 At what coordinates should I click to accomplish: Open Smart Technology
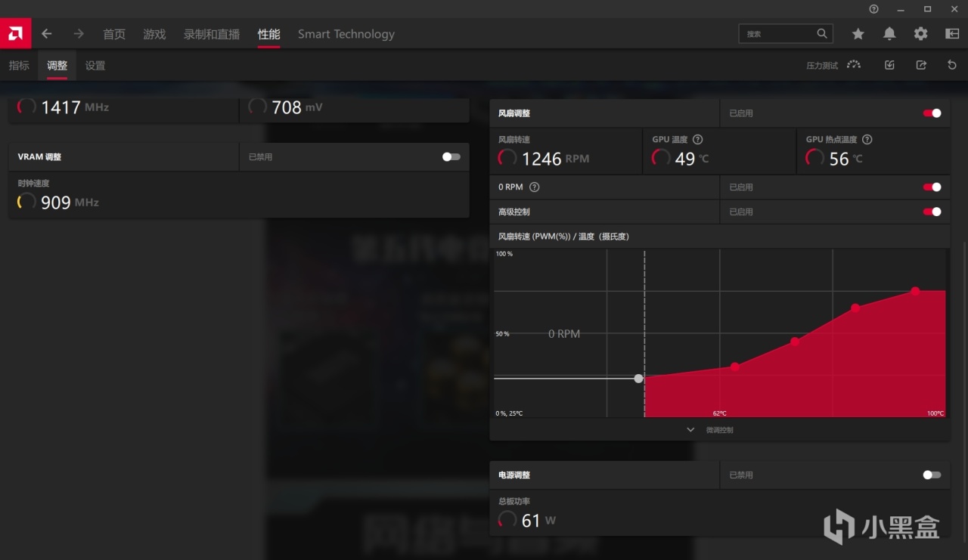click(346, 34)
